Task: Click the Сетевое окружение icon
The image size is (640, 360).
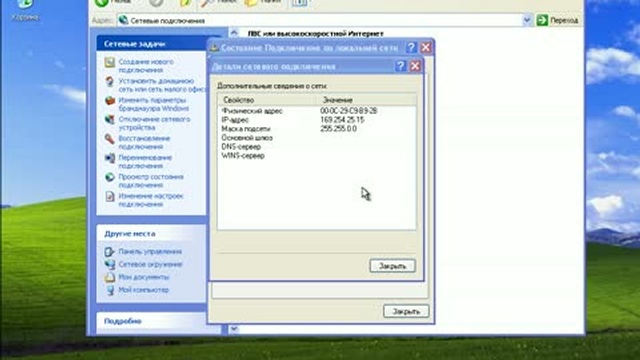Action: point(109,264)
